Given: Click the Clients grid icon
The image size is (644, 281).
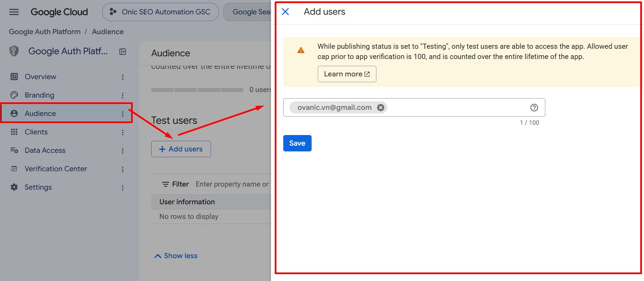Looking at the screenshot, I should 14,132.
